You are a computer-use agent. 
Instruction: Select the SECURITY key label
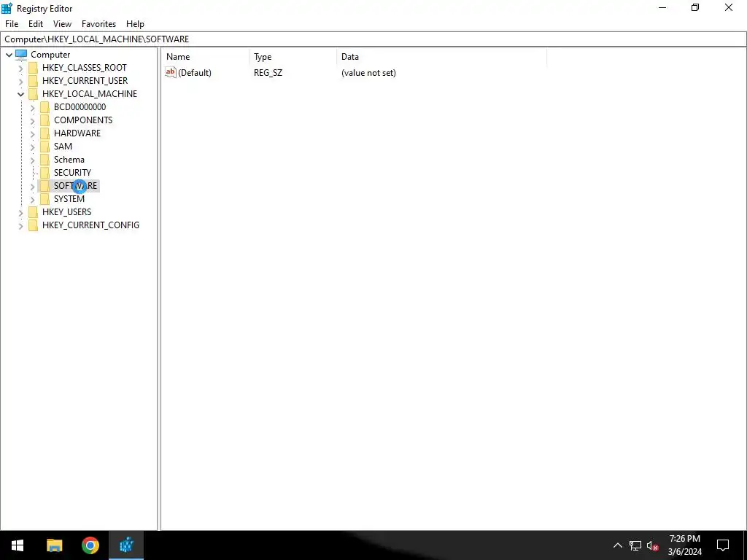72,172
